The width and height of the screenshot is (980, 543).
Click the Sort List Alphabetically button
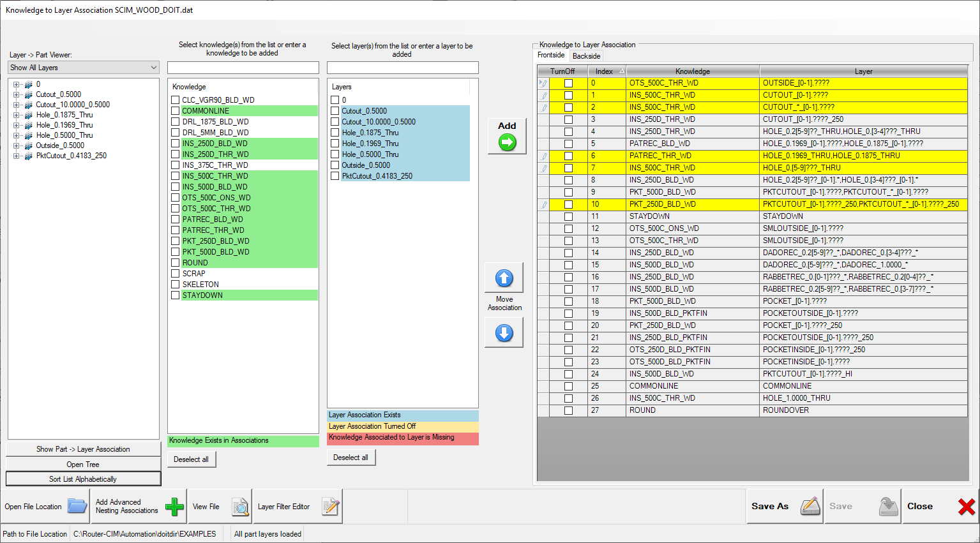pyautogui.click(x=83, y=479)
